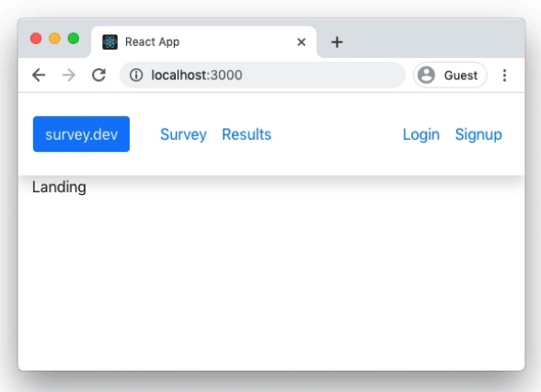This screenshot has width=541, height=392.
Task: Open the Survey nav link
Action: [183, 134]
